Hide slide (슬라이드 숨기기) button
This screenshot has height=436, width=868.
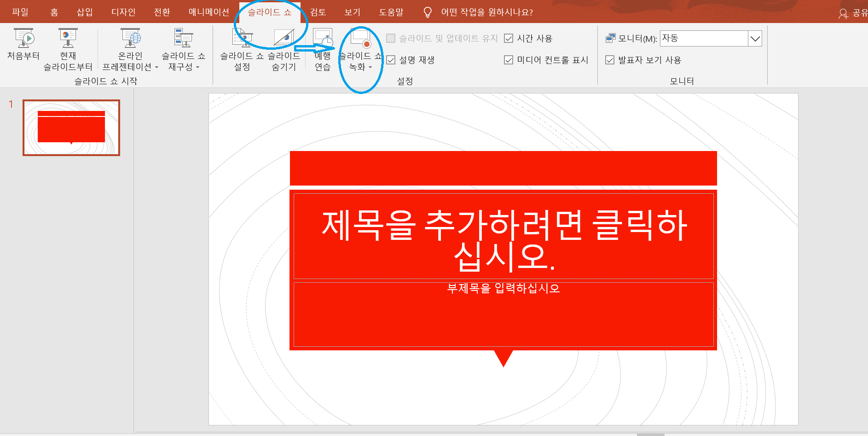[284, 50]
